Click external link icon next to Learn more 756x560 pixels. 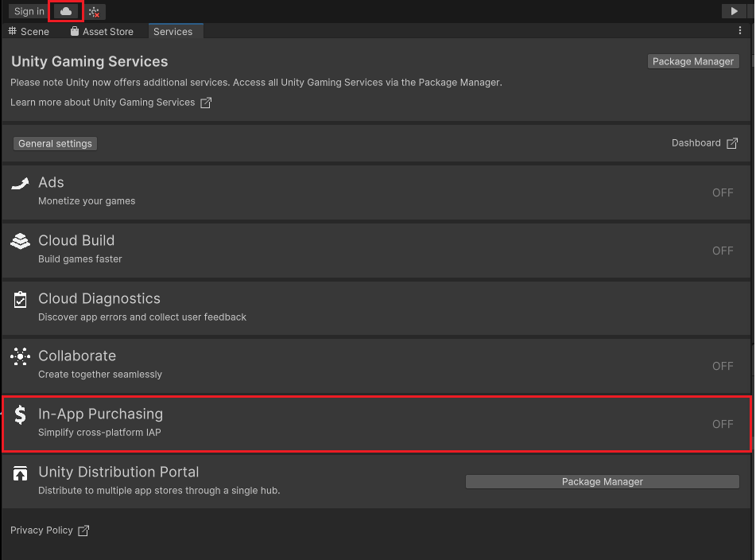click(206, 103)
